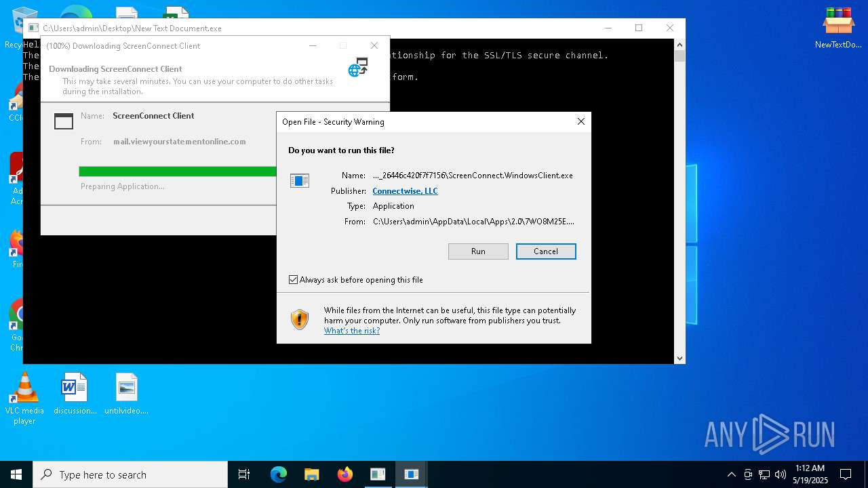Click the ScreenConnect Client name text

153,116
